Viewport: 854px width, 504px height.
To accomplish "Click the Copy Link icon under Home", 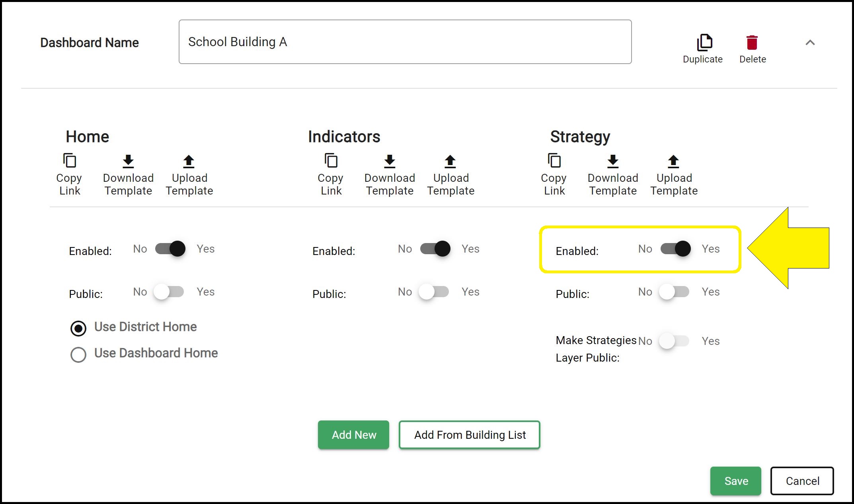I will [69, 161].
